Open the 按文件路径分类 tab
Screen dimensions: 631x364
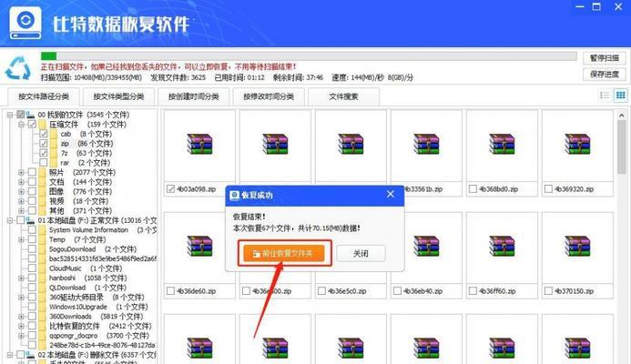pos(44,96)
